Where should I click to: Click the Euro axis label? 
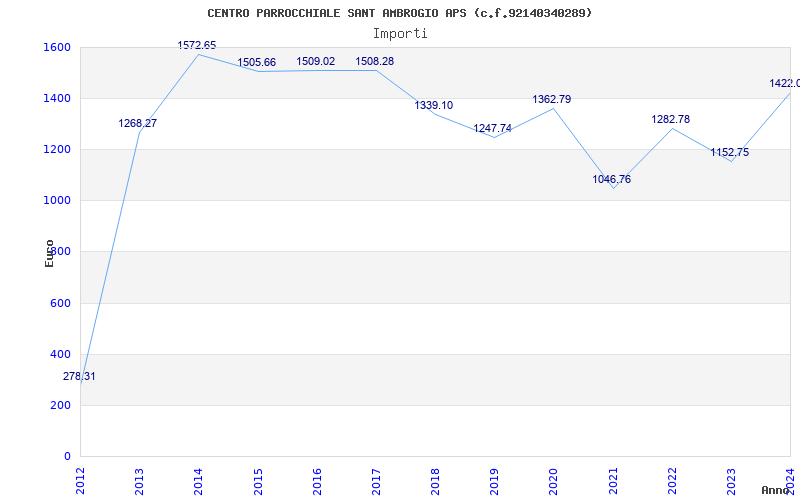click(49, 253)
